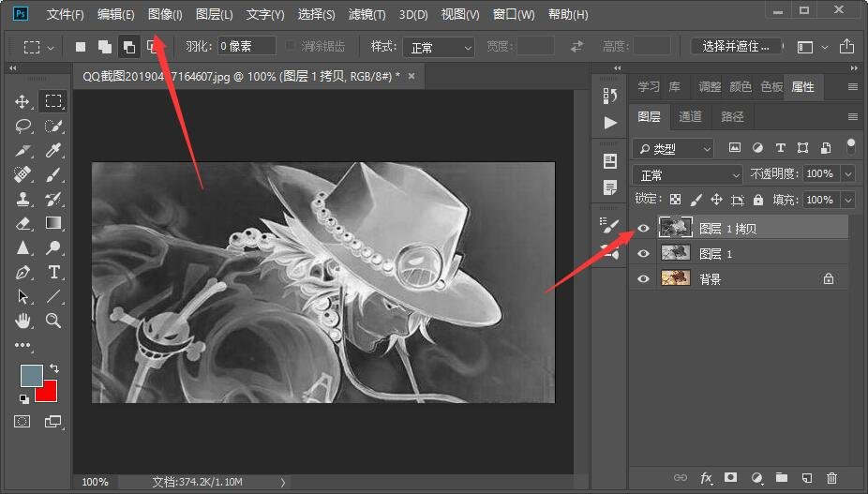Select the Pen tool
Viewport: 868px width, 494px height.
coord(22,272)
